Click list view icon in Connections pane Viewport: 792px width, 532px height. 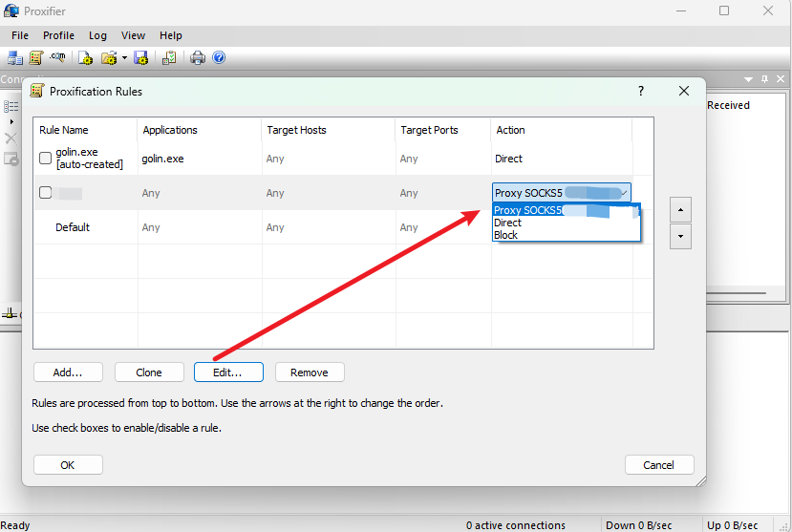click(11, 107)
